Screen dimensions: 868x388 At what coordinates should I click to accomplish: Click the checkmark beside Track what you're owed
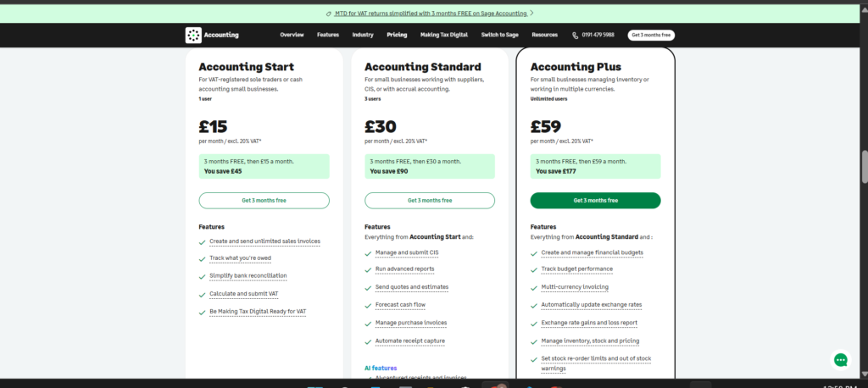(x=202, y=258)
